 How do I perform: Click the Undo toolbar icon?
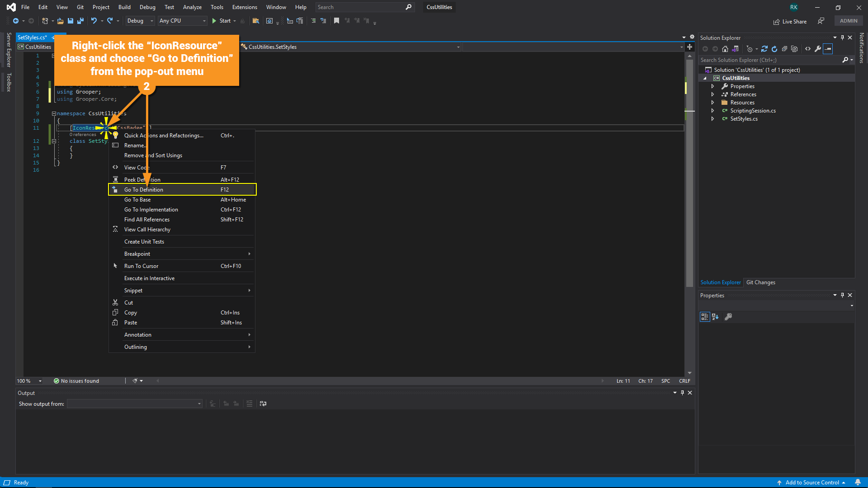[94, 21]
